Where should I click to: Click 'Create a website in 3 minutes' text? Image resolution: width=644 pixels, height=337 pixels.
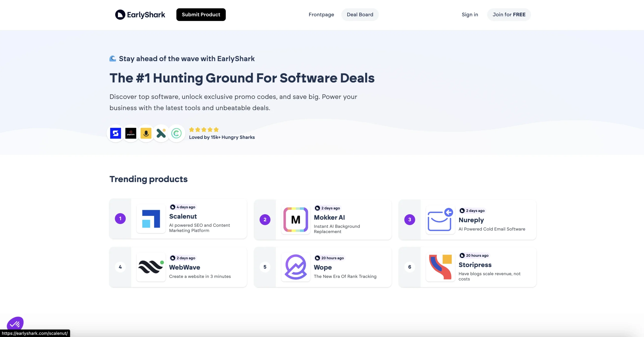[200, 276]
